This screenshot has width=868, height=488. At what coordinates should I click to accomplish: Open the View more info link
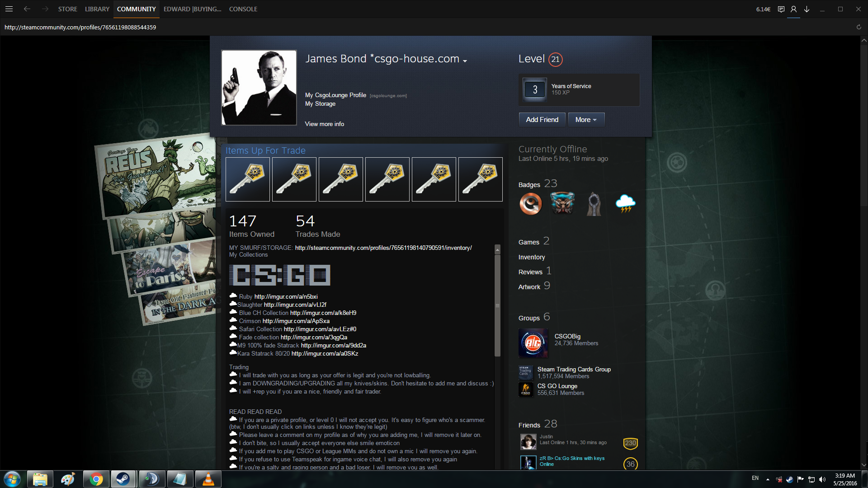[324, 124]
